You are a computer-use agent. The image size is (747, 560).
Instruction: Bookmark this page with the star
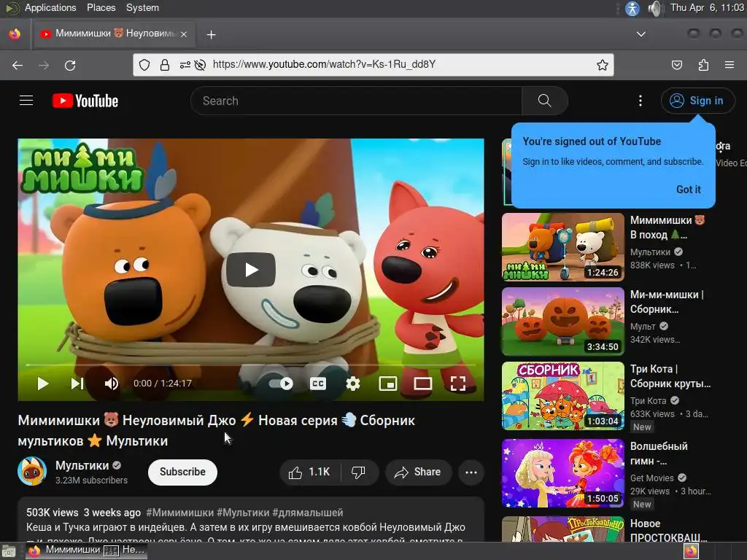(x=602, y=65)
